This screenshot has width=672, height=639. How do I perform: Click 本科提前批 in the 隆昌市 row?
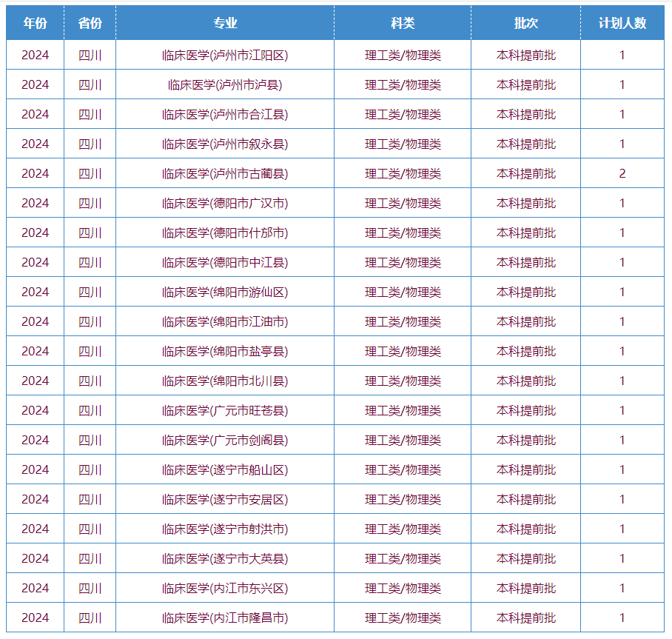coord(526,618)
